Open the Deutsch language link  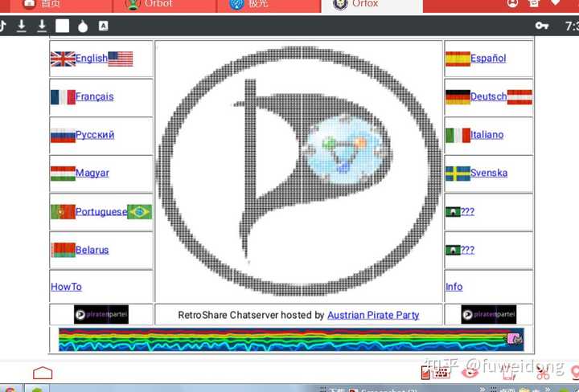[489, 96]
